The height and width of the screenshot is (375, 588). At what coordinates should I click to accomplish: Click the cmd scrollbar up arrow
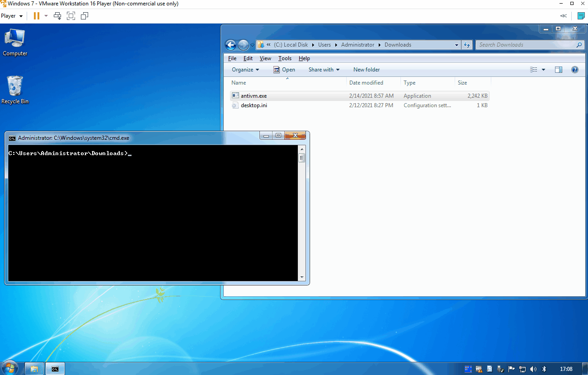[x=302, y=149]
